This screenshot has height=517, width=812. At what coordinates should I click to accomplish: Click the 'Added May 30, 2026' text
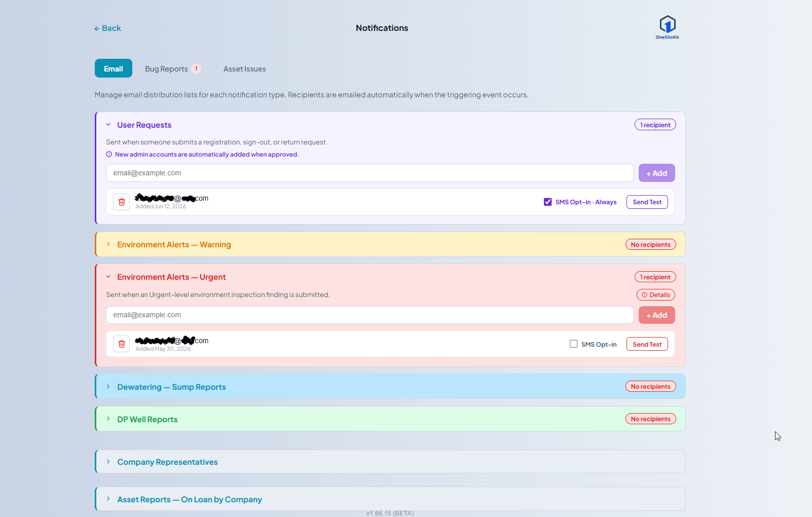[x=163, y=349]
